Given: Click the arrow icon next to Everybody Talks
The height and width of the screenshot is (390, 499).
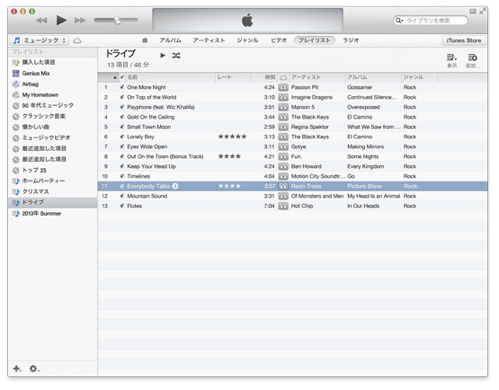Looking at the screenshot, I should click(175, 186).
